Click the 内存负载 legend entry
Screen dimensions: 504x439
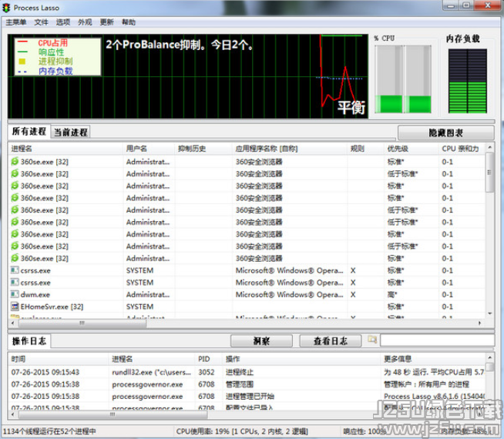pos(55,71)
